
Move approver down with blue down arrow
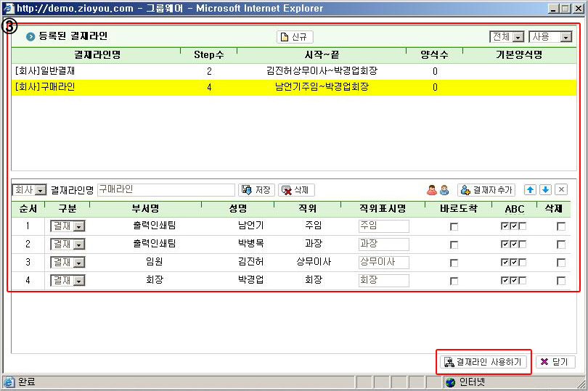click(x=546, y=190)
